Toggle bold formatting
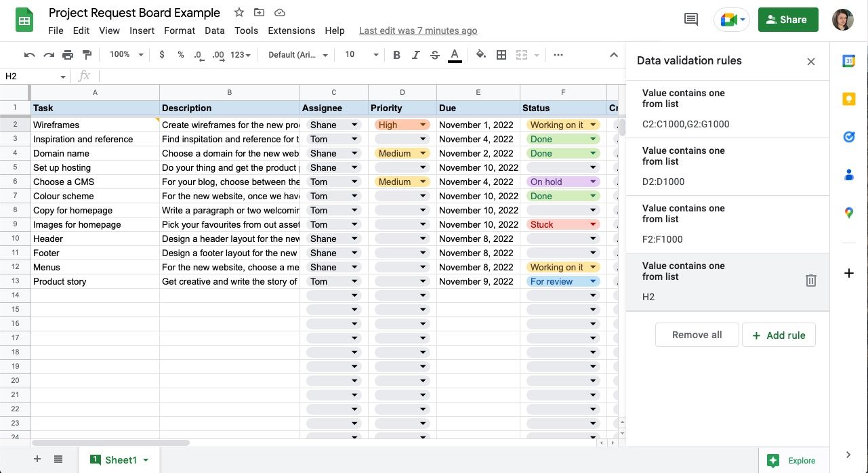This screenshot has width=868, height=473. (x=397, y=55)
